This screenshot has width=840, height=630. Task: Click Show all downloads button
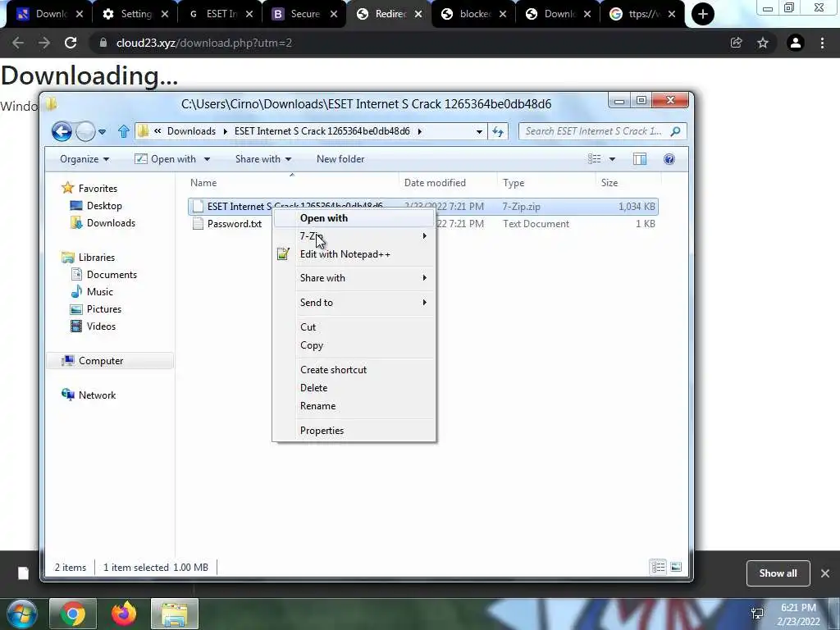778,573
